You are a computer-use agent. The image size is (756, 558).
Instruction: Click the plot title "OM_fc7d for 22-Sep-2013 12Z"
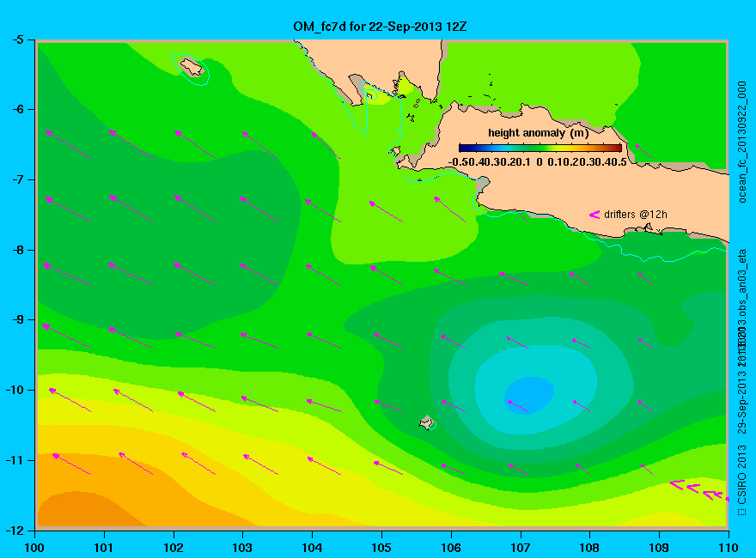coord(380,27)
